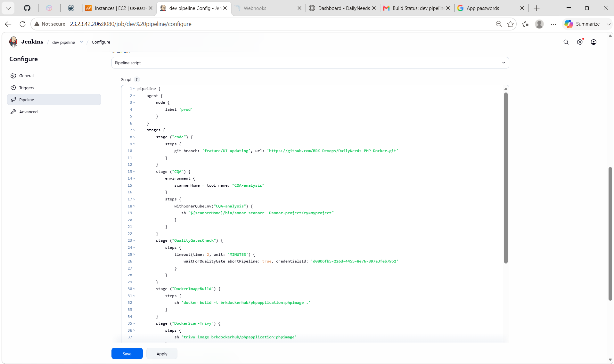Expand the Summarize options chevron
Image resolution: width=614 pixels, height=364 pixels.
(x=608, y=24)
